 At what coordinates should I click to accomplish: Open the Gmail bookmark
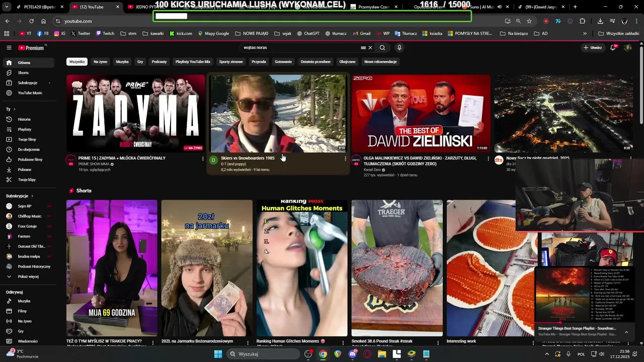click(361, 34)
